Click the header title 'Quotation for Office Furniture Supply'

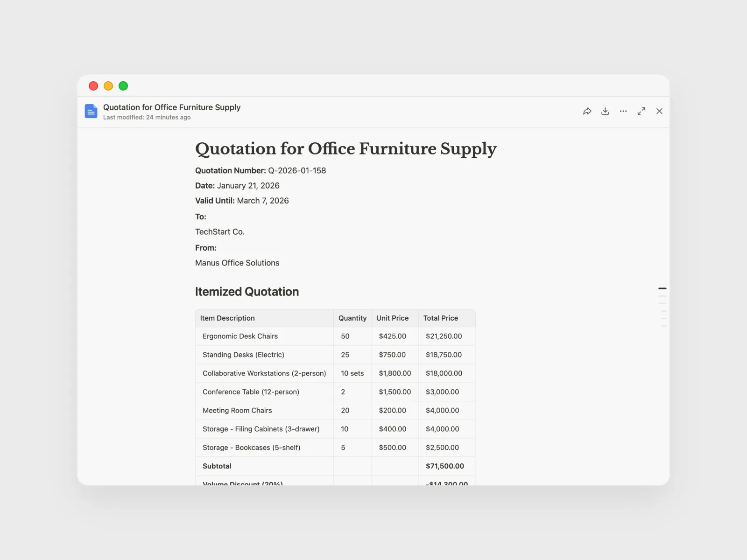[172, 107]
